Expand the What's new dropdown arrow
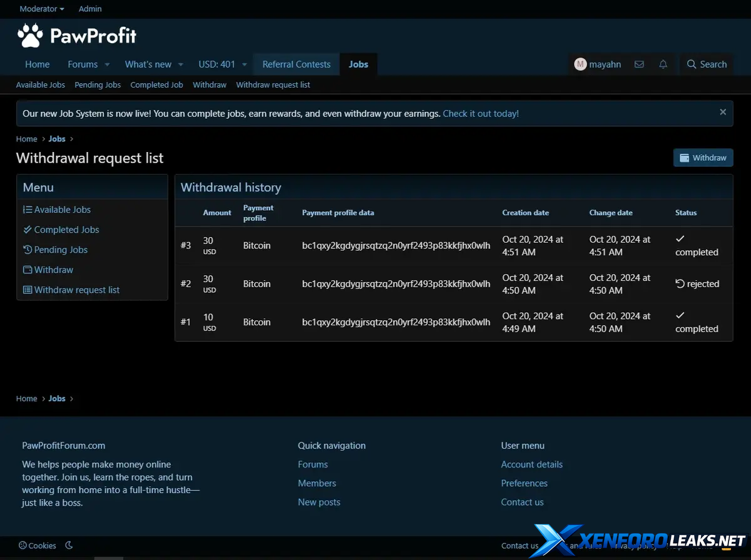This screenshot has width=751, height=560. point(181,64)
